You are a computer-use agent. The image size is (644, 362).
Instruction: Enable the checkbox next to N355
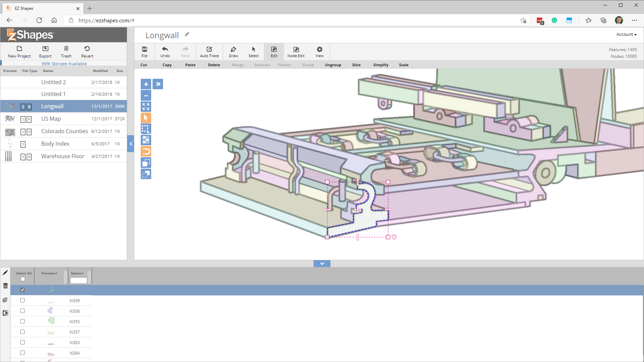[x=23, y=321]
